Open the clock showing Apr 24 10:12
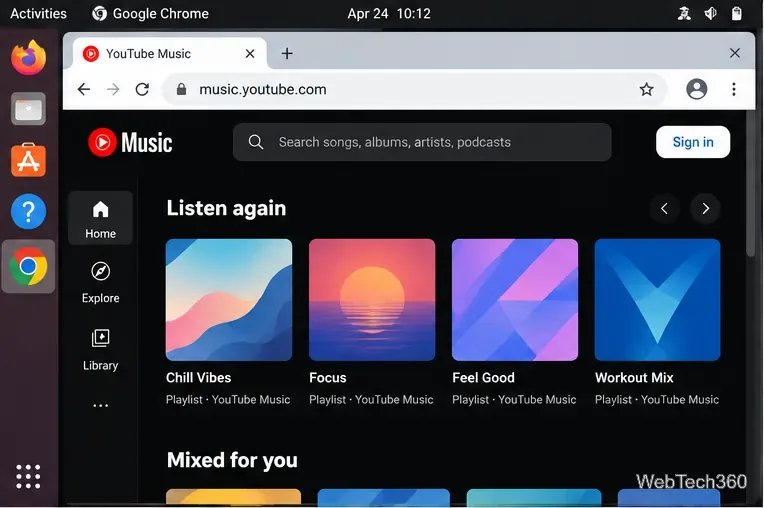Viewport: 764px width, 508px height. (x=389, y=13)
